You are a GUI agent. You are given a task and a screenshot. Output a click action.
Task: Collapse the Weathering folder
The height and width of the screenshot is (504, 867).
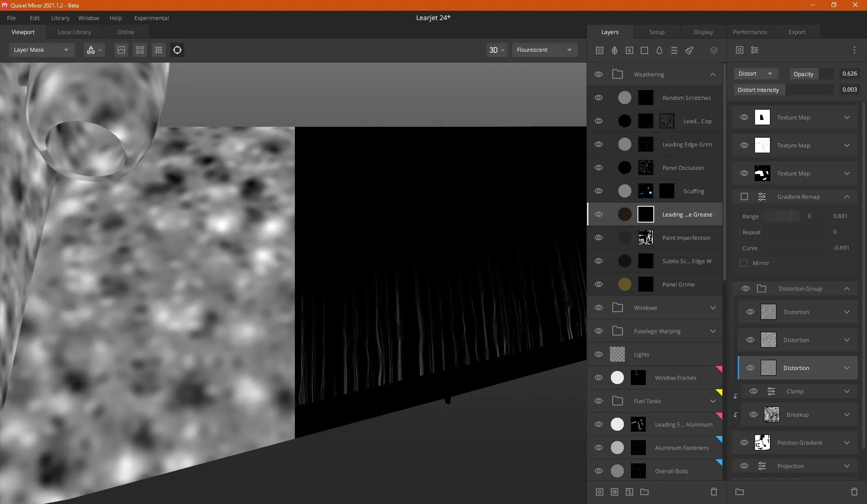click(713, 74)
